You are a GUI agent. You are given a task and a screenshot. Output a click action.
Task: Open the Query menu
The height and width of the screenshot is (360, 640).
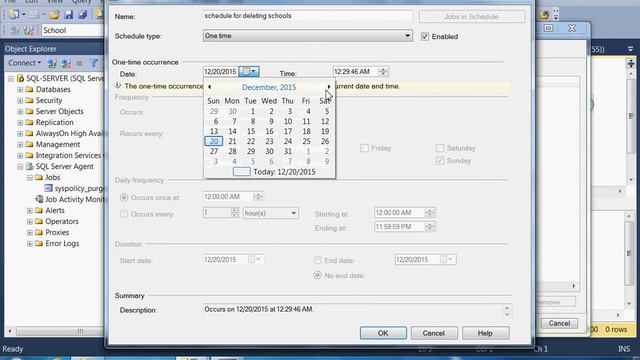(x=81, y=2)
